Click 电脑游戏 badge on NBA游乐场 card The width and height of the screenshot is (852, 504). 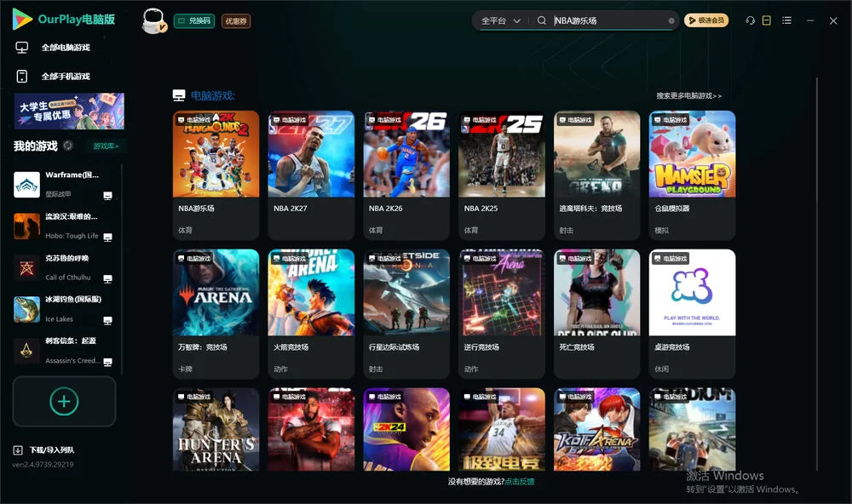coord(194,119)
